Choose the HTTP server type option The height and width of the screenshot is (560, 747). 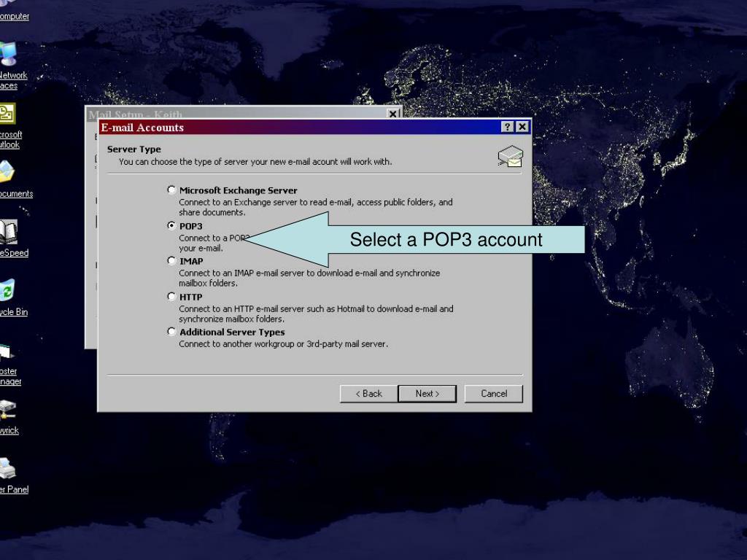(171, 296)
